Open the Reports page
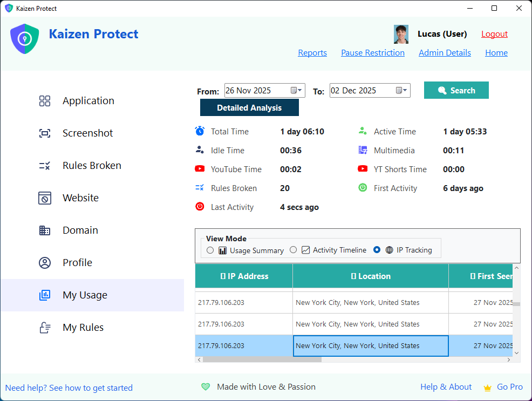Screen dimensions: 532x401 pos(312,52)
